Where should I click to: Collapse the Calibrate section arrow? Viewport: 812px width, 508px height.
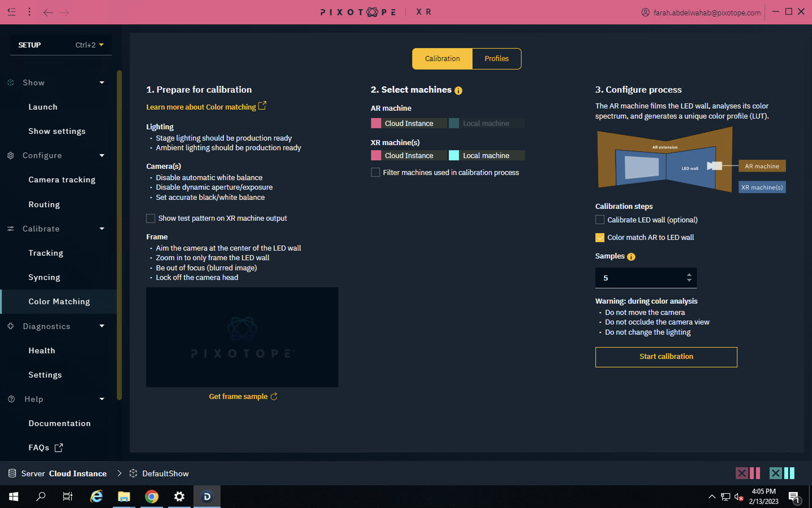(x=102, y=229)
